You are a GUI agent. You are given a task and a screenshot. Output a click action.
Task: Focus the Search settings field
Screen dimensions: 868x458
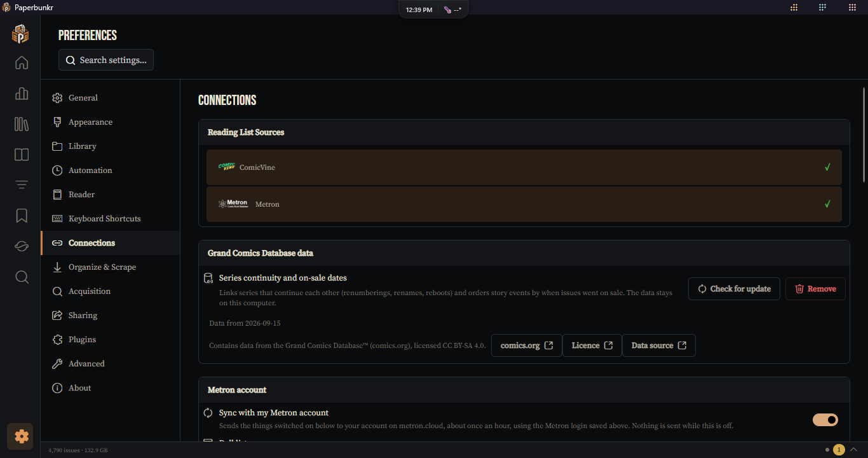pyautogui.click(x=106, y=60)
